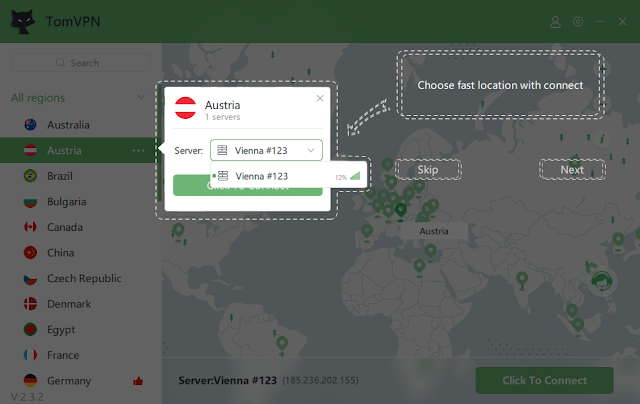Skip the tutorial

tap(428, 170)
